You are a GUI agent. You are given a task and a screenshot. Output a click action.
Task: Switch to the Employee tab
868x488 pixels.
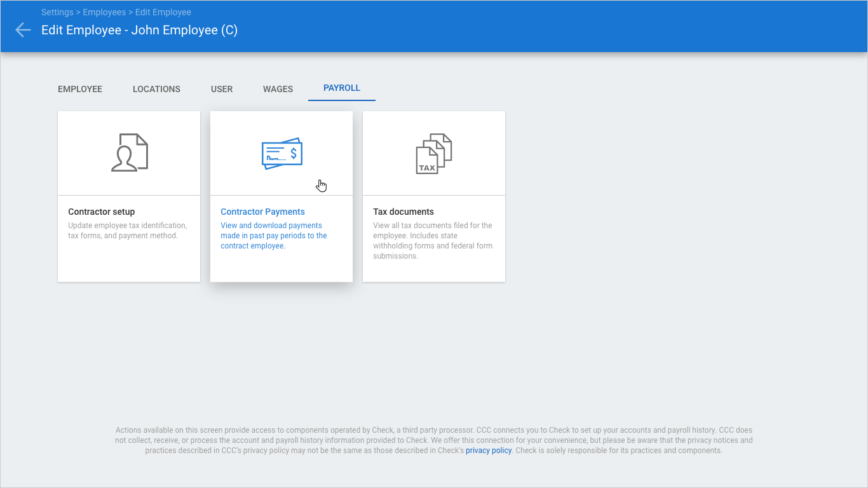coord(80,89)
